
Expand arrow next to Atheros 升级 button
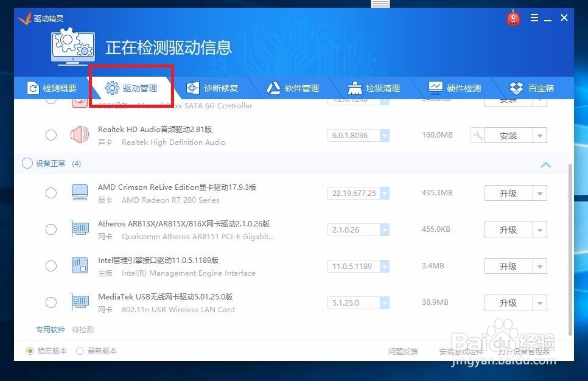point(540,229)
